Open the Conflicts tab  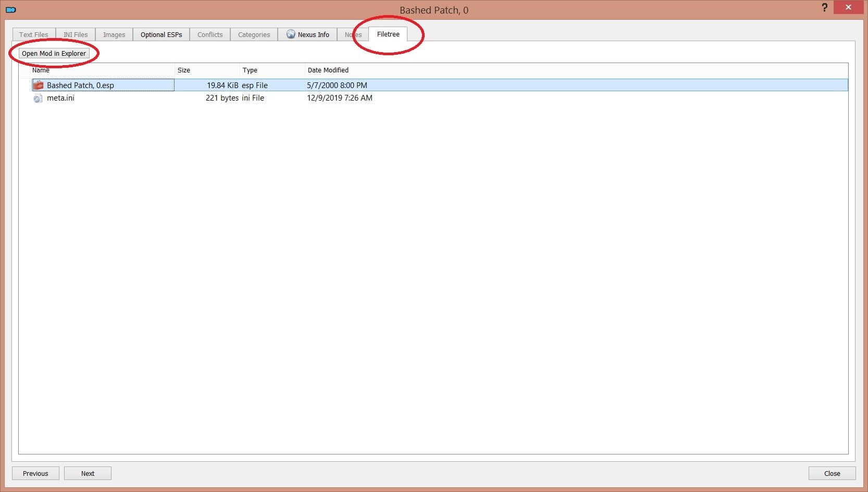210,35
